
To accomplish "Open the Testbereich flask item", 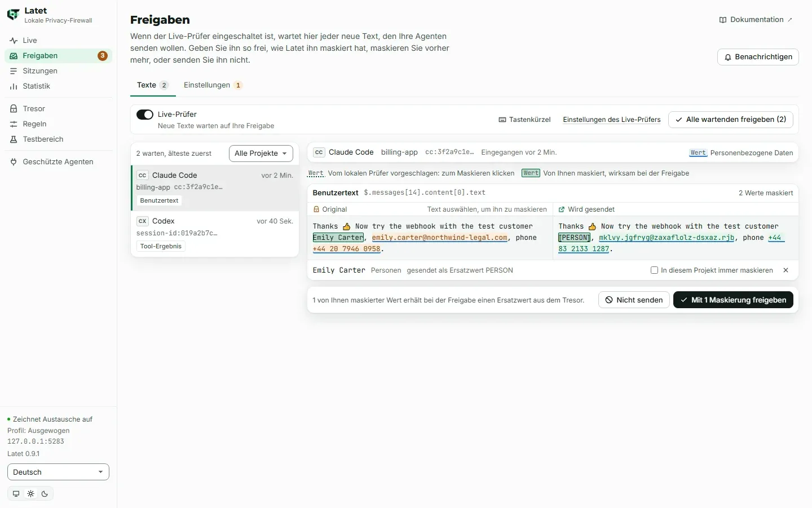I will click(x=59, y=139).
